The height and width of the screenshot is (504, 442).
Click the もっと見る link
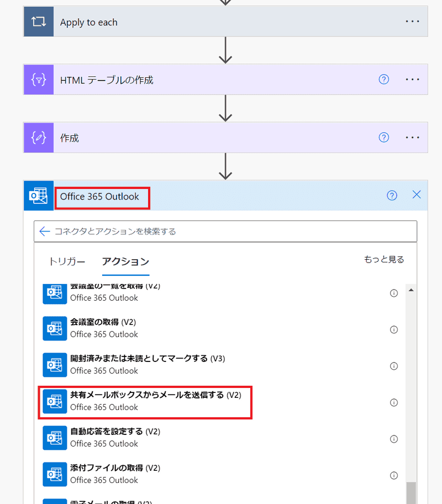[384, 259]
